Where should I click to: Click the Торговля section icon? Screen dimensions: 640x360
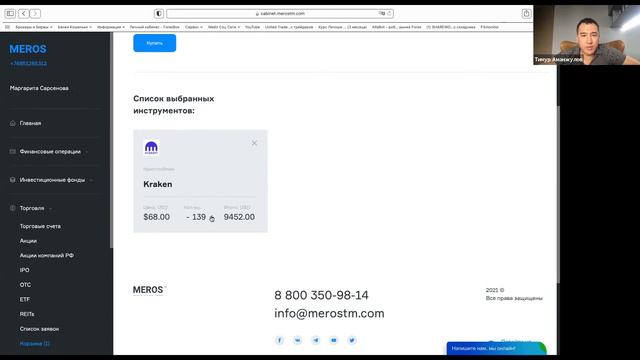point(13,208)
